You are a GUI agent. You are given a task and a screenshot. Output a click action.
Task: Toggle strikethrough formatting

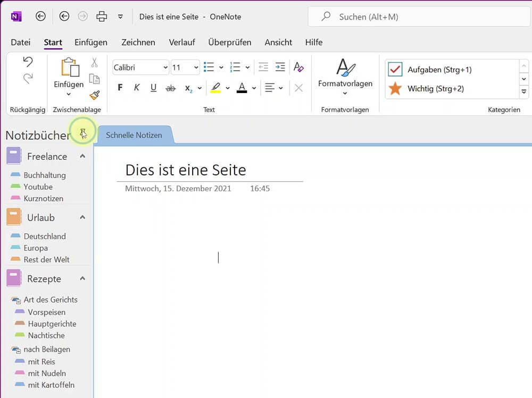pyautogui.click(x=170, y=88)
